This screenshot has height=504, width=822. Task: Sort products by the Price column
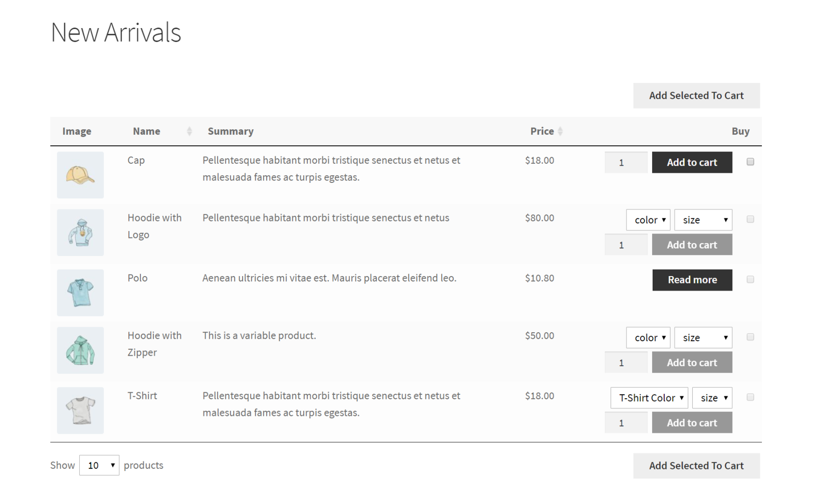[560, 131]
